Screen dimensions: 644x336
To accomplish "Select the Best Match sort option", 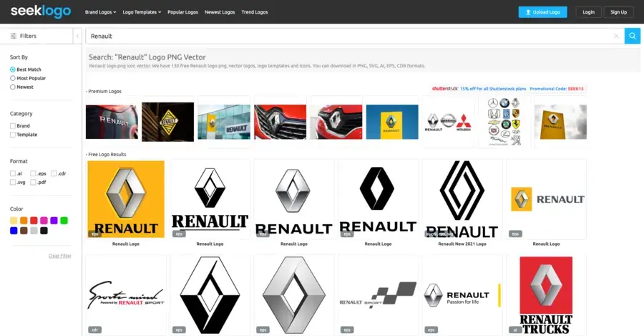I will pyautogui.click(x=13, y=69).
